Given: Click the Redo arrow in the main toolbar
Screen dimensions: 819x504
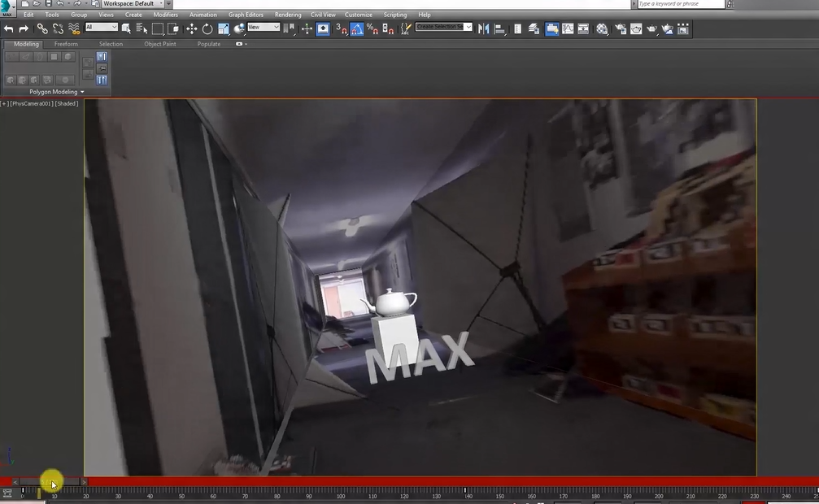Looking at the screenshot, I should point(24,28).
